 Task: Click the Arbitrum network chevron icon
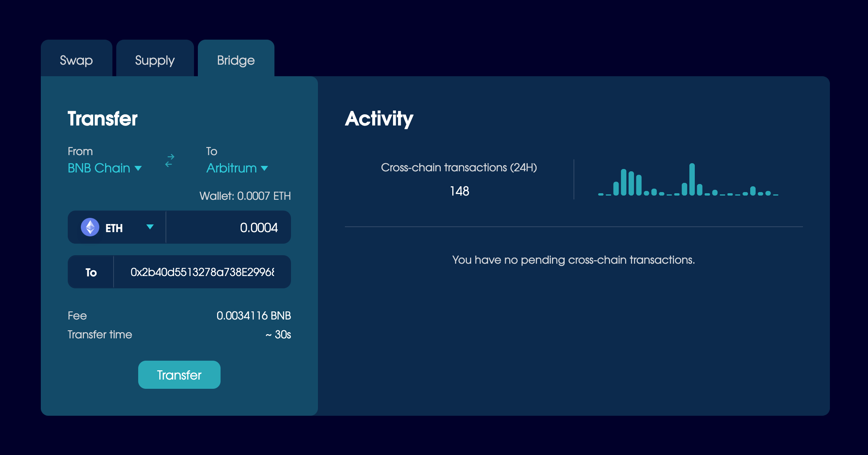[264, 168]
